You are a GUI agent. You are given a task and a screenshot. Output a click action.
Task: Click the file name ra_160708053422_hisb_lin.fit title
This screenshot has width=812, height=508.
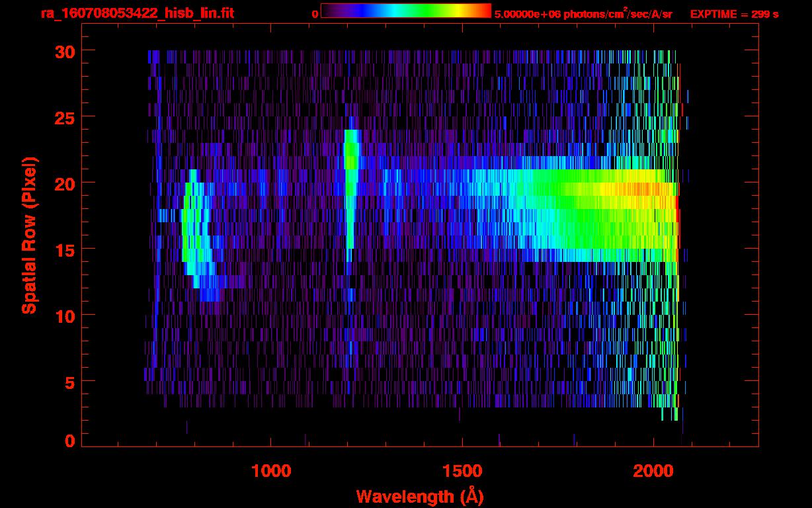tap(137, 13)
